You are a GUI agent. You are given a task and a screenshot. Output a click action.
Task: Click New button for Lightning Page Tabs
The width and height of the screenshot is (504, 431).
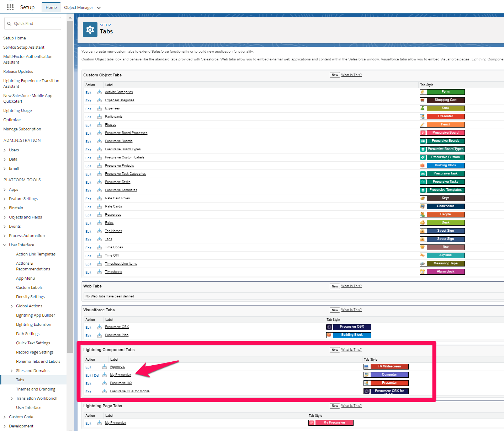coord(335,406)
